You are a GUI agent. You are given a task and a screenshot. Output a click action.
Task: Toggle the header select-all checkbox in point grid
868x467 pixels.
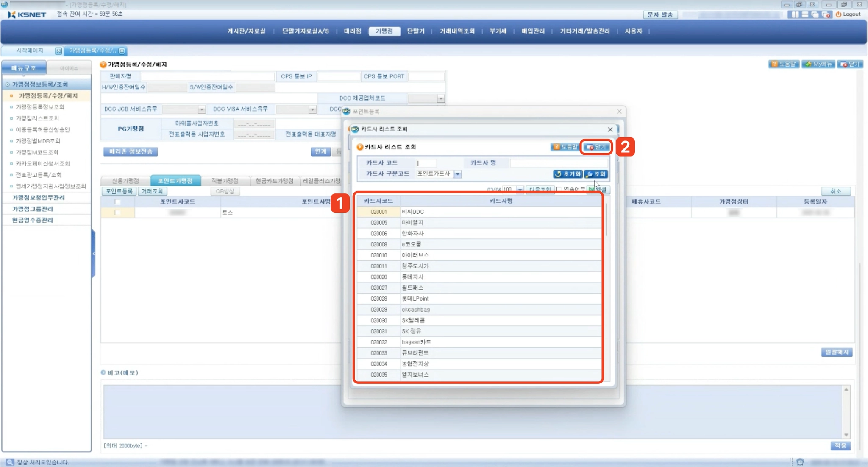coord(117,201)
